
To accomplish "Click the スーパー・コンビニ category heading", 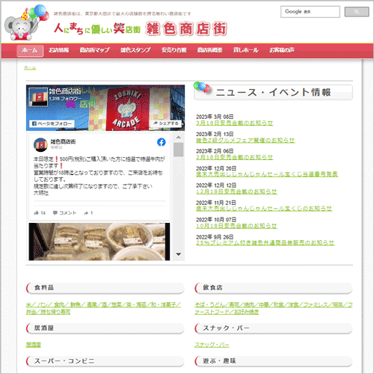I will pyautogui.click(x=105, y=361).
